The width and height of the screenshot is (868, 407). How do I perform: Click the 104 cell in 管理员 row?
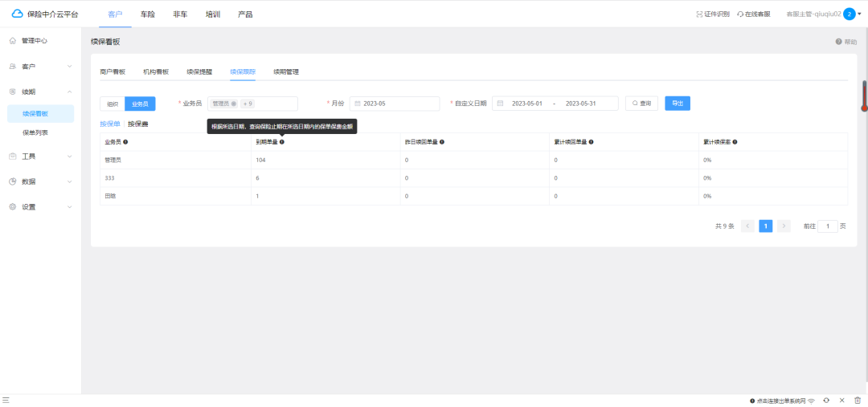click(325, 161)
